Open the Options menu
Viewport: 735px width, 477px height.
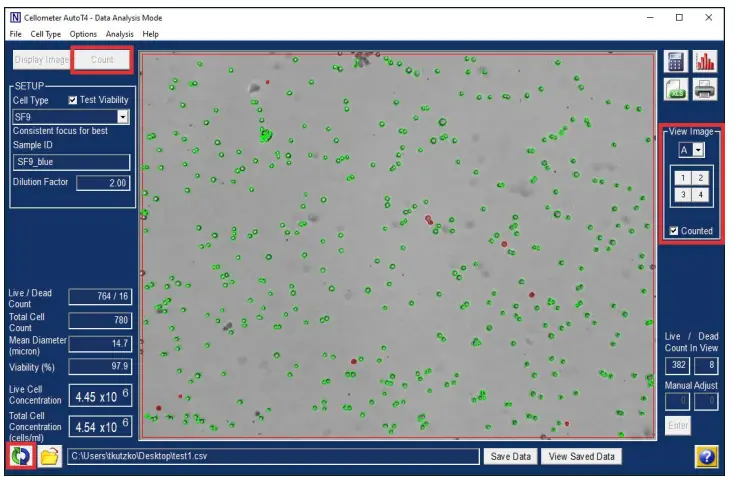(83, 34)
